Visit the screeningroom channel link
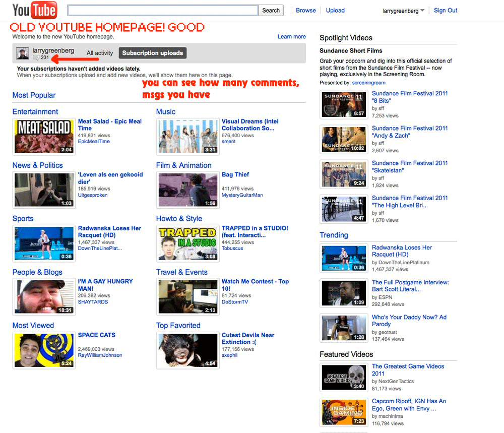Screen dimensions: 504x433 [x=368, y=83]
